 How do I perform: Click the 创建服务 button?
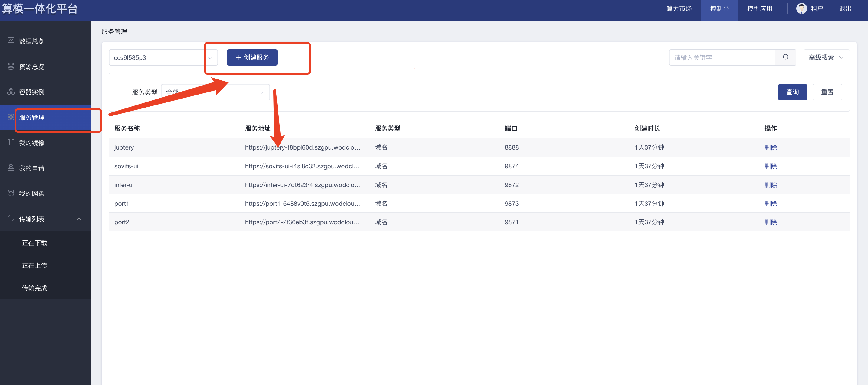(252, 57)
